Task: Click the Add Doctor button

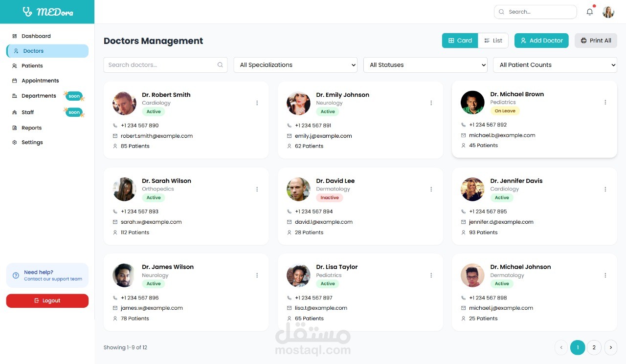Action: (541, 41)
